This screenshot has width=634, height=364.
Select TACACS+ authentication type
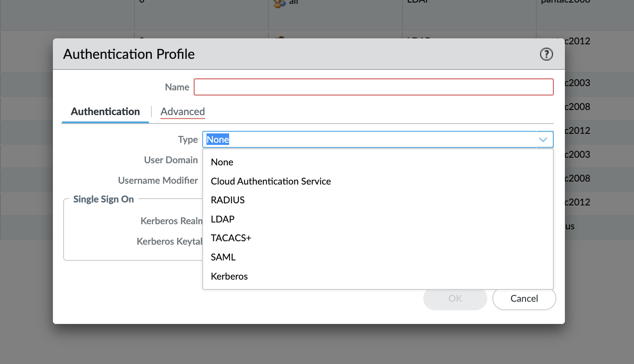pyautogui.click(x=231, y=238)
